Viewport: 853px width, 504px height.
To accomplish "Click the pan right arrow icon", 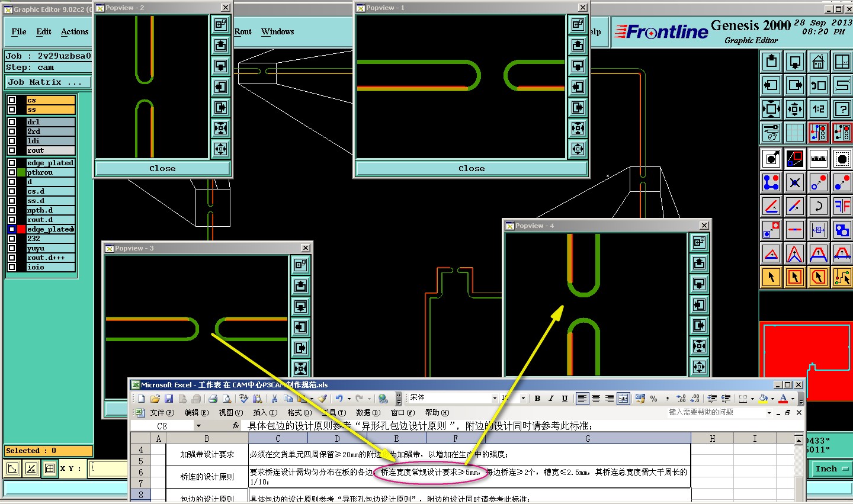I will point(795,85).
